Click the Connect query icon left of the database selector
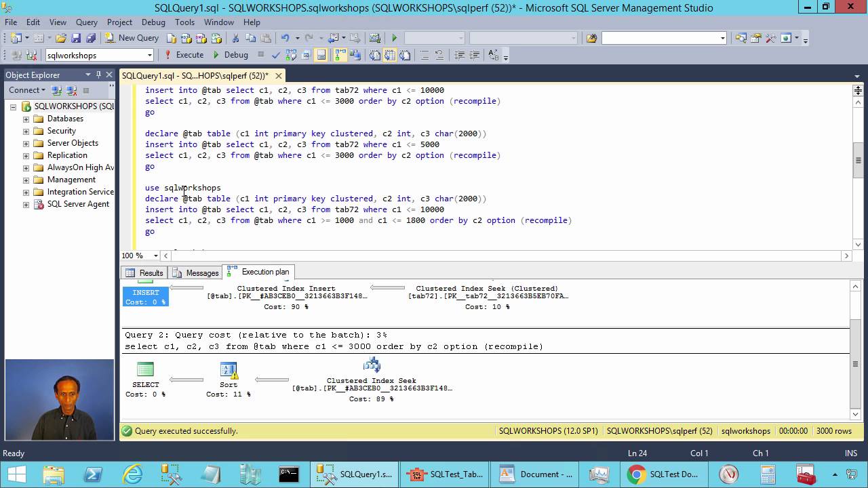The height and width of the screenshot is (488, 868). click(x=16, y=55)
